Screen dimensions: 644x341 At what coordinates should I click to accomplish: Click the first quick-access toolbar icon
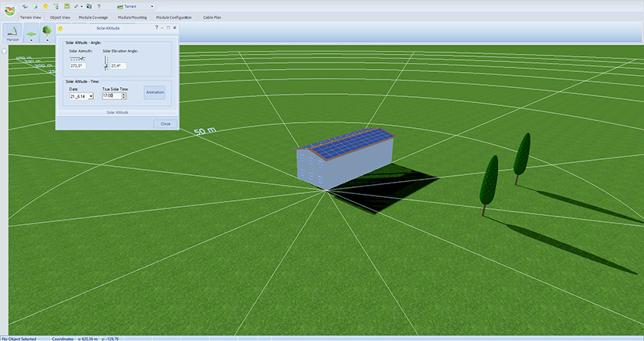coord(25,7)
